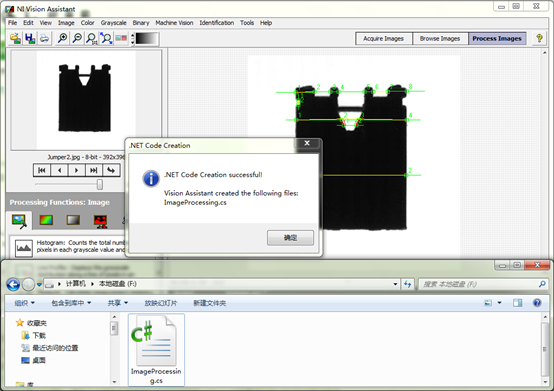Expand the 共享 dropdown in Explorer
Image resolution: width=554 pixels, height=391 pixels.
[x=118, y=303]
